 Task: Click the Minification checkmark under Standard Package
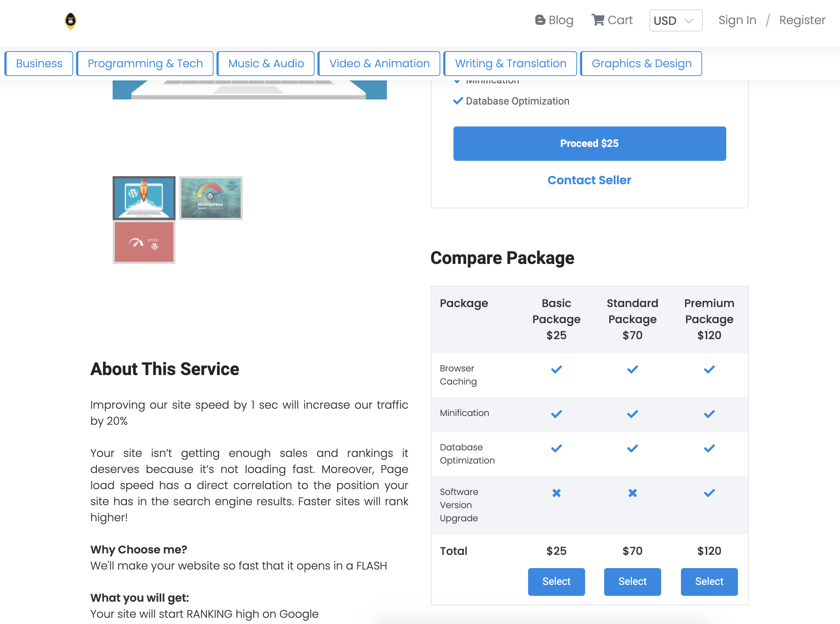pos(632,413)
